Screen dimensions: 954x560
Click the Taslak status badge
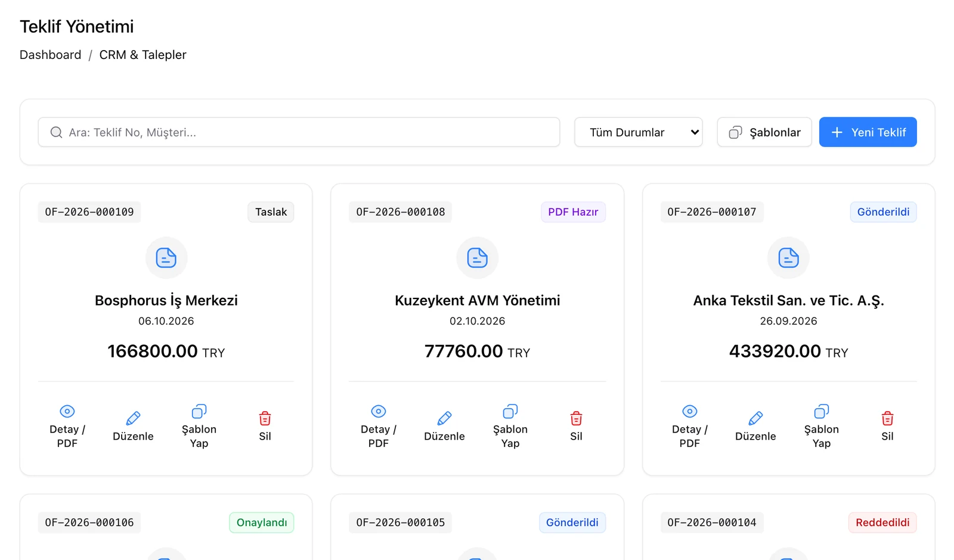pos(271,212)
